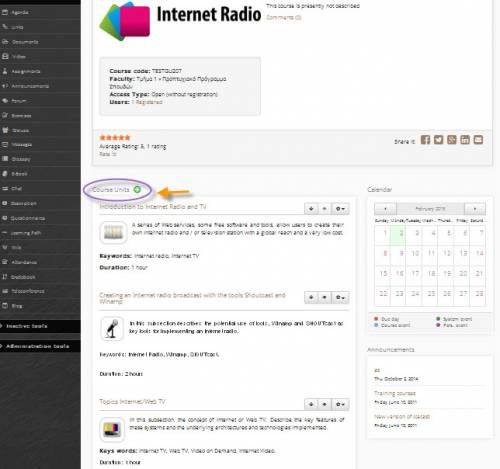Click the Questionnaire icon in the sidebar

(5, 218)
